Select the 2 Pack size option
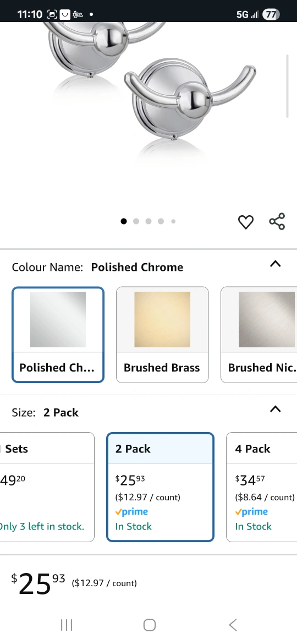This screenshot has width=297, height=644. [x=161, y=487]
